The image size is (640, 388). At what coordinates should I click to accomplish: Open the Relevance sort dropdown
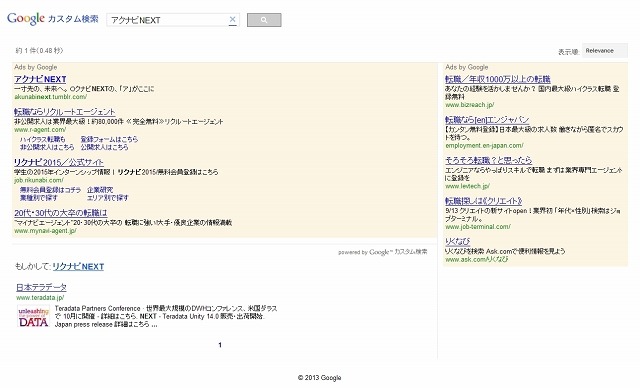coord(604,51)
